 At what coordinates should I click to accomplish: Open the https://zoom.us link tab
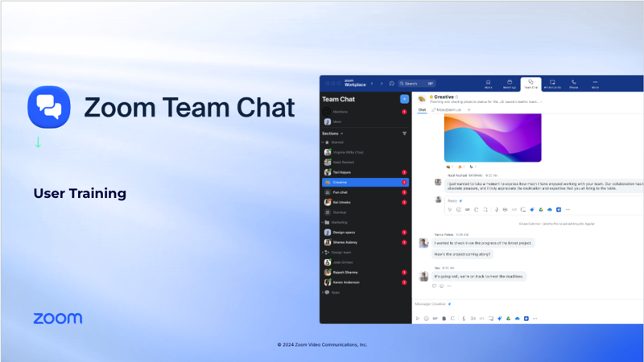[447, 110]
